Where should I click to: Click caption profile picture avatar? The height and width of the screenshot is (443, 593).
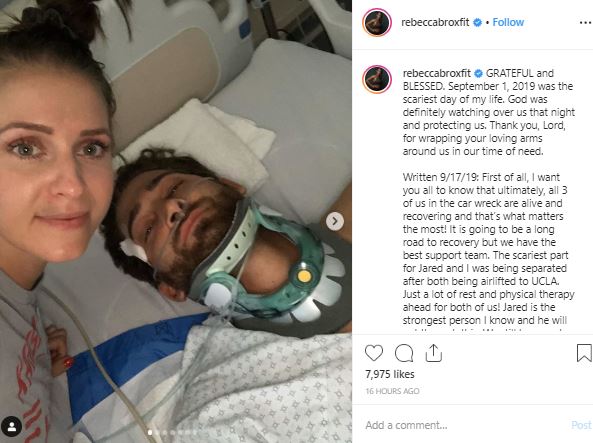point(377,79)
